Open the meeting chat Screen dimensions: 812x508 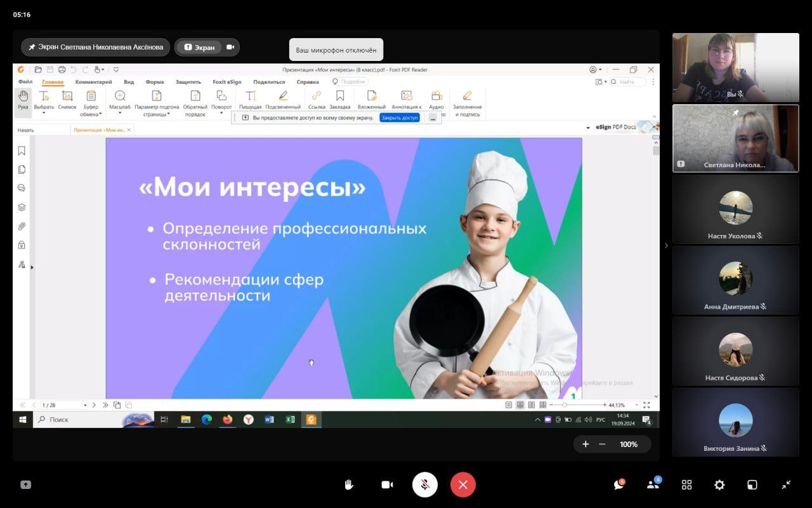coord(619,485)
